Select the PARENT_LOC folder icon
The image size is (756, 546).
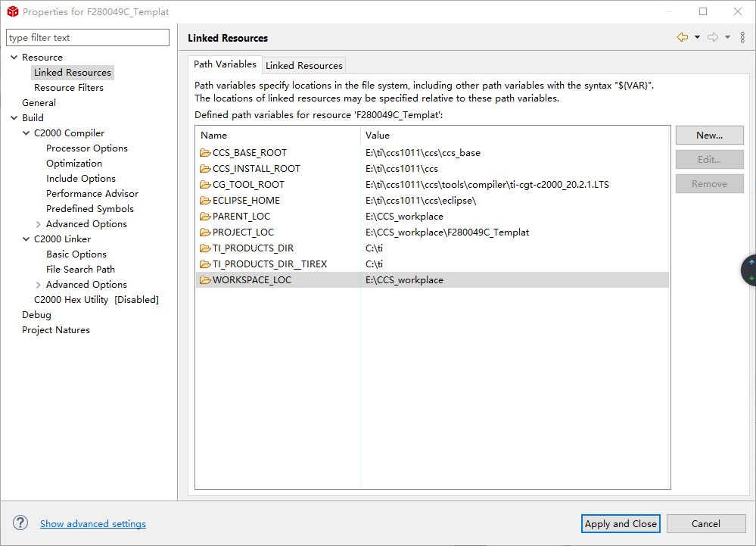point(205,217)
